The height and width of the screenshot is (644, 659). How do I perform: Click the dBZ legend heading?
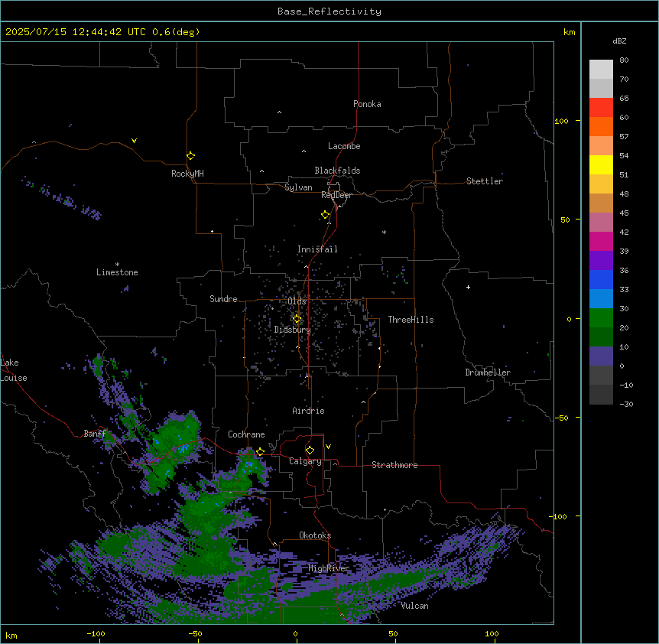619,41
